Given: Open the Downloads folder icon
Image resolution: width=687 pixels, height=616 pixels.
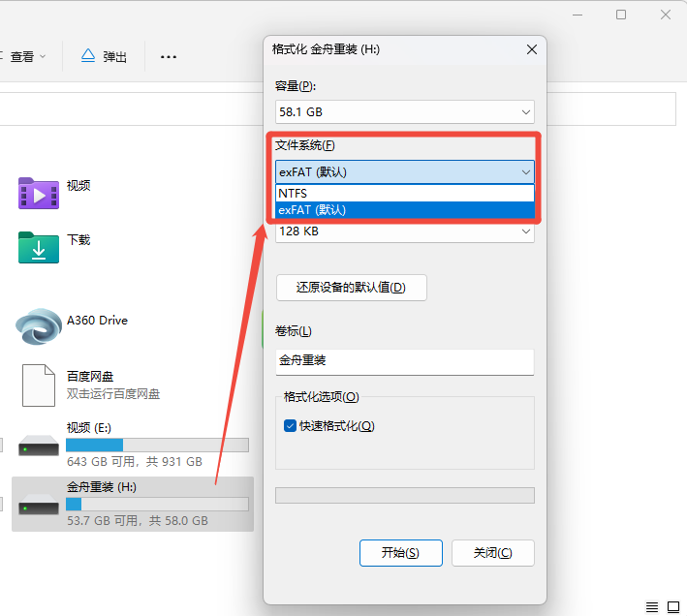Looking at the screenshot, I should tap(39, 247).
